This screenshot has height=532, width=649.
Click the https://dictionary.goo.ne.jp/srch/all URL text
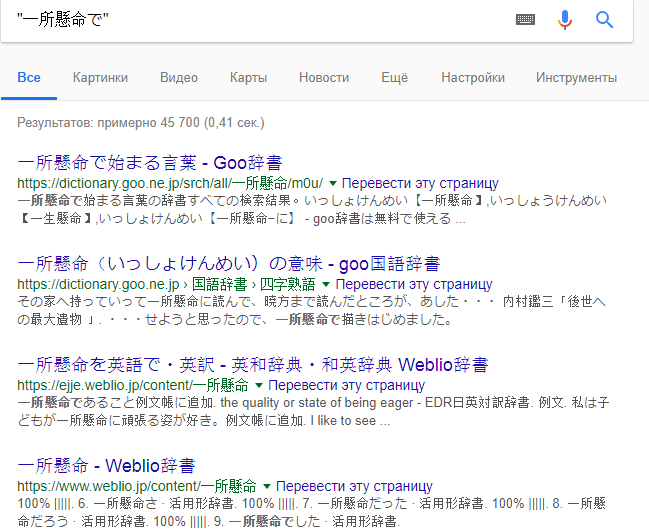click(x=170, y=183)
